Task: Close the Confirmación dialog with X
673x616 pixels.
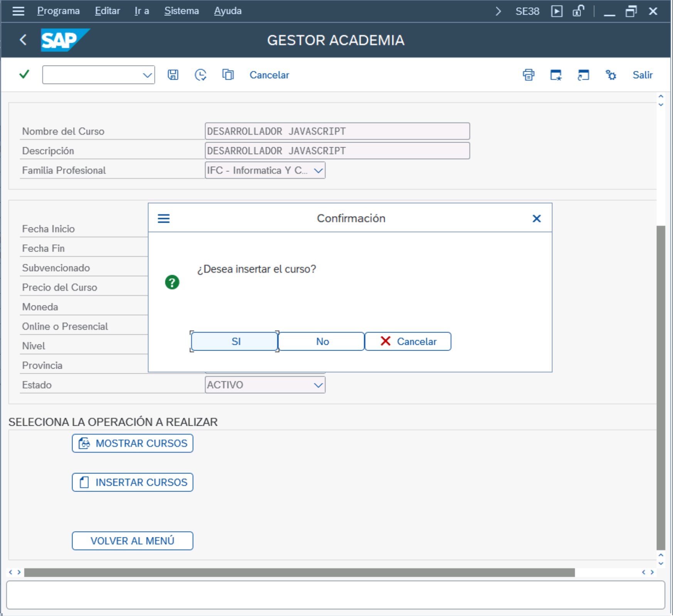Action: [537, 218]
